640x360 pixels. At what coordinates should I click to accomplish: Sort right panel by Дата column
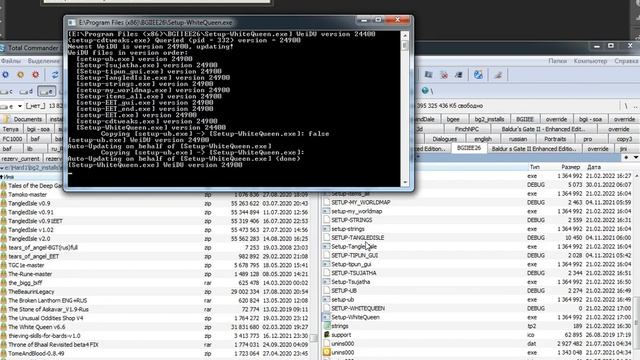point(594,167)
